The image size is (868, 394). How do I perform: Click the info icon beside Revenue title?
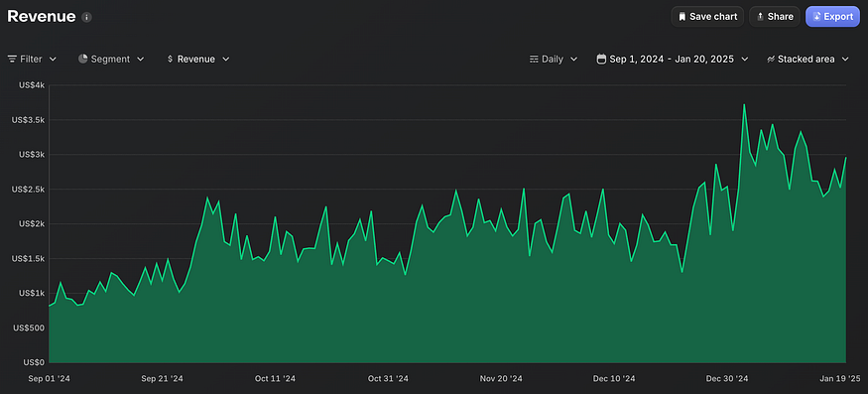point(86,17)
